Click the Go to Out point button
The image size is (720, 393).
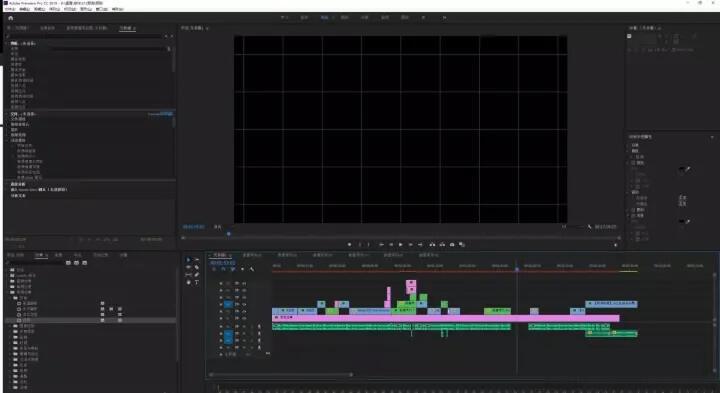click(x=420, y=245)
